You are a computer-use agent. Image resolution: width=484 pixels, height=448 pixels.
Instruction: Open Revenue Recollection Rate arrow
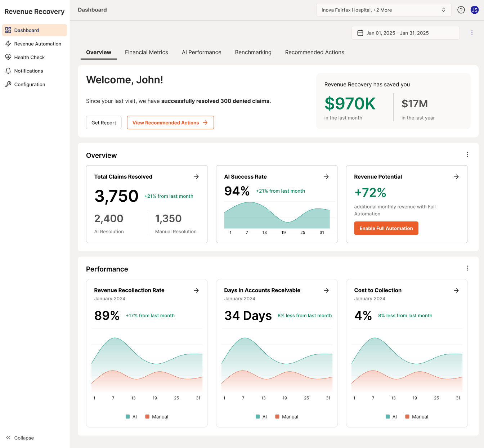pos(197,291)
